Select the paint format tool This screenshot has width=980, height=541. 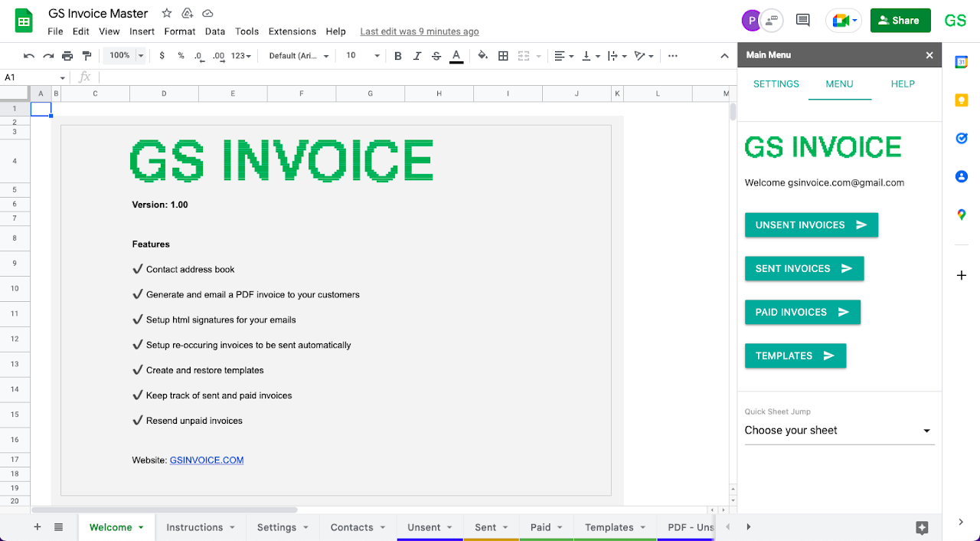tap(87, 56)
